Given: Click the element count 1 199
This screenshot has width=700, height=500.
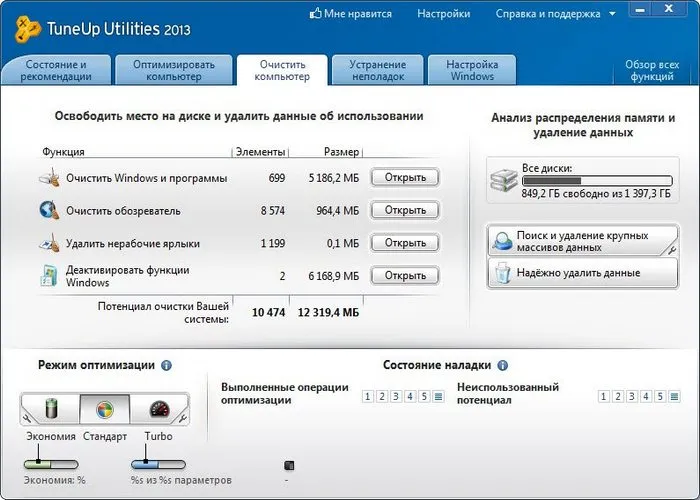Looking at the screenshot, I should [x=273, y=243].
